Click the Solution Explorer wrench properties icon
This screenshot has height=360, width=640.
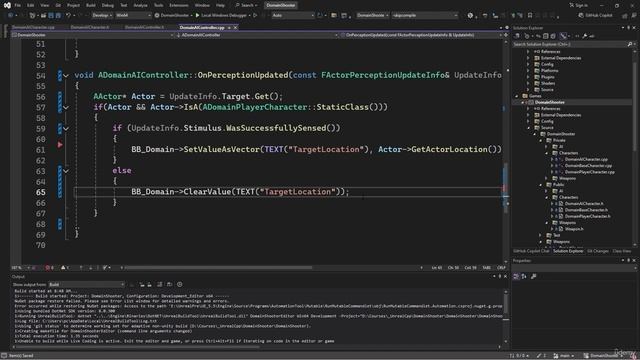coord(584,36)
